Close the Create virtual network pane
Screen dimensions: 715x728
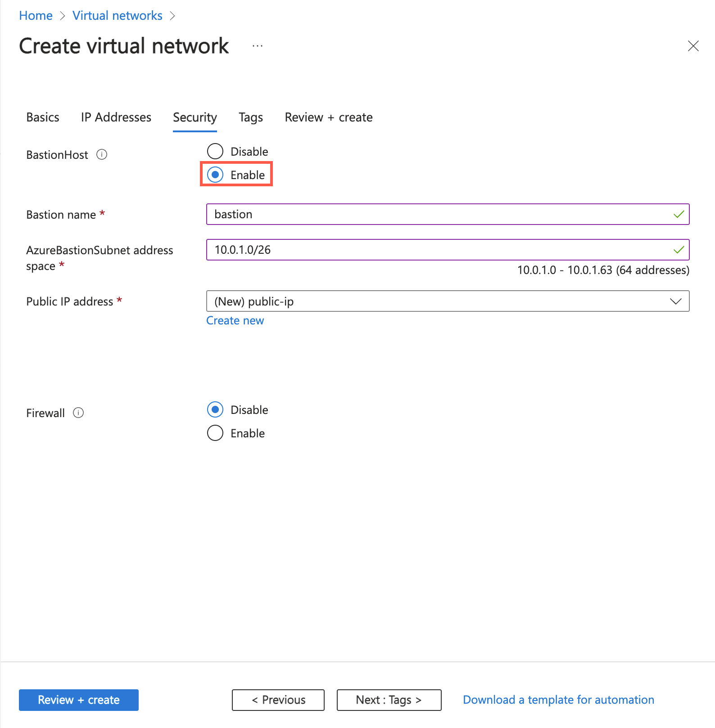tap(693, 46)
